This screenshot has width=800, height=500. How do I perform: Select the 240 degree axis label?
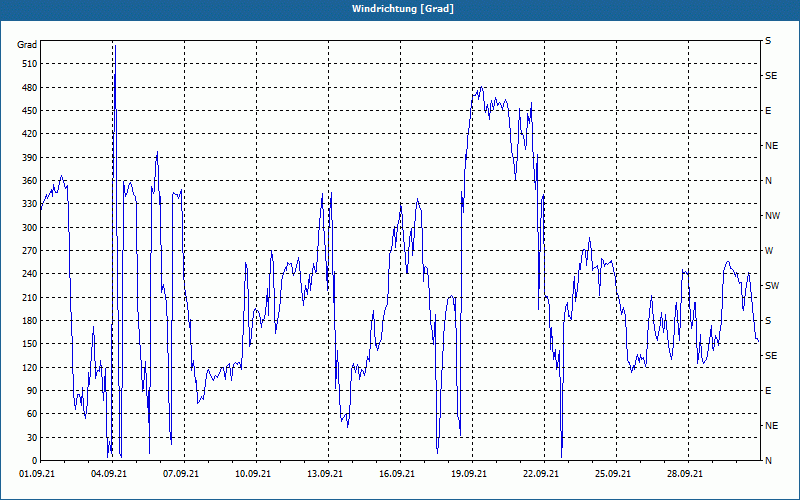click(x=30, y=274)
